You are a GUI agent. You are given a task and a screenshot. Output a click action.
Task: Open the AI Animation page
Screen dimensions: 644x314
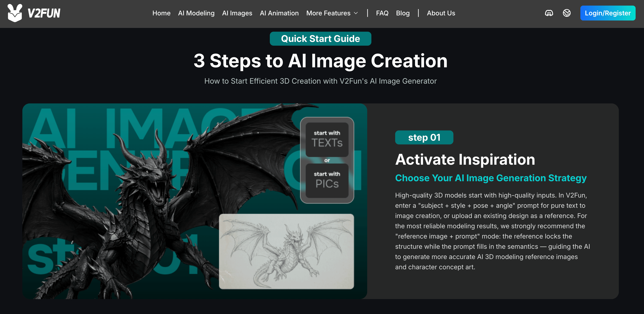click(x=279, y=13)
